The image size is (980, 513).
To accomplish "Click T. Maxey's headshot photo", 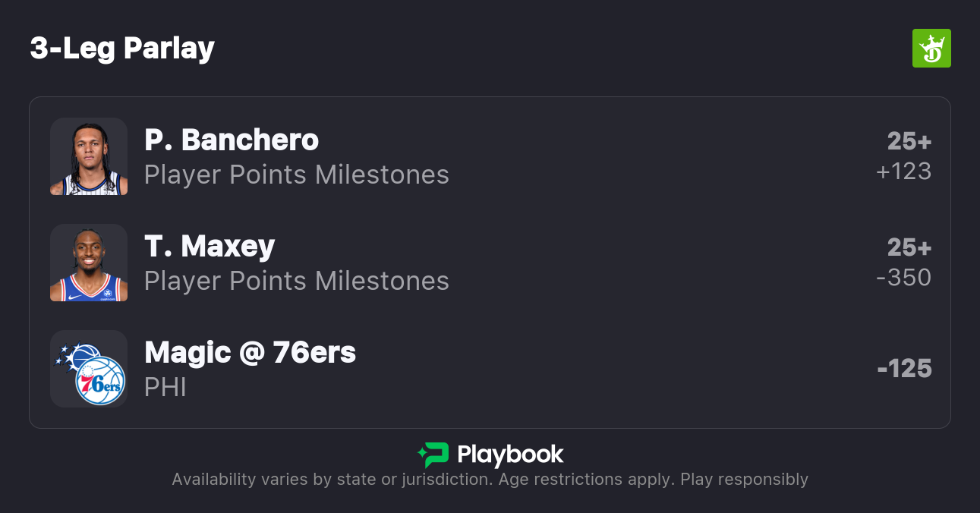I will (89, 263).
